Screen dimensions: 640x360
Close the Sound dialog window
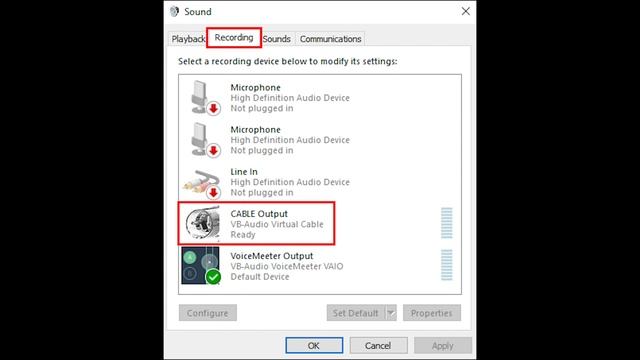466,11
